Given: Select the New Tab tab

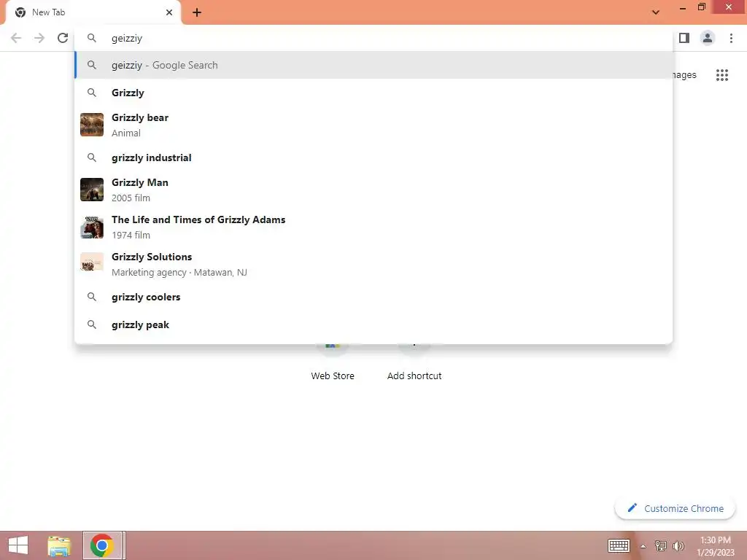Looking at the screenshot, I should [x=93, y=12].
